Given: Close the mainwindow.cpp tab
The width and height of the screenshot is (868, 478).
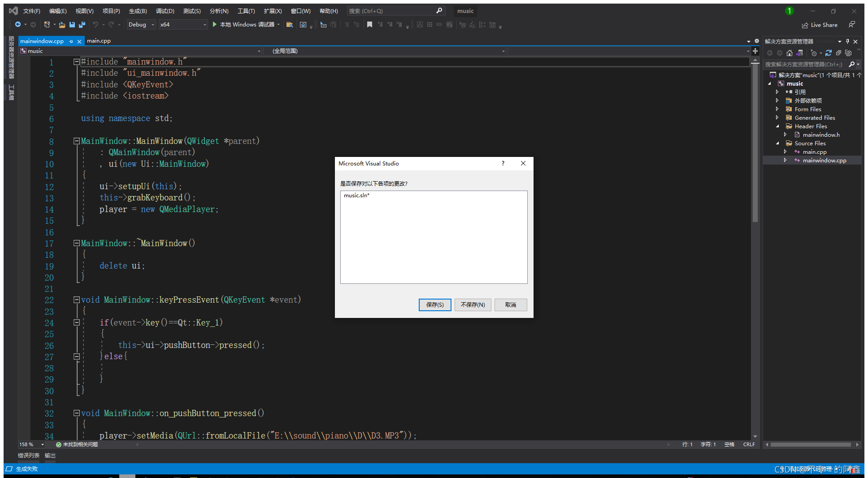Looking at the screenshot, I should (79, 41).
